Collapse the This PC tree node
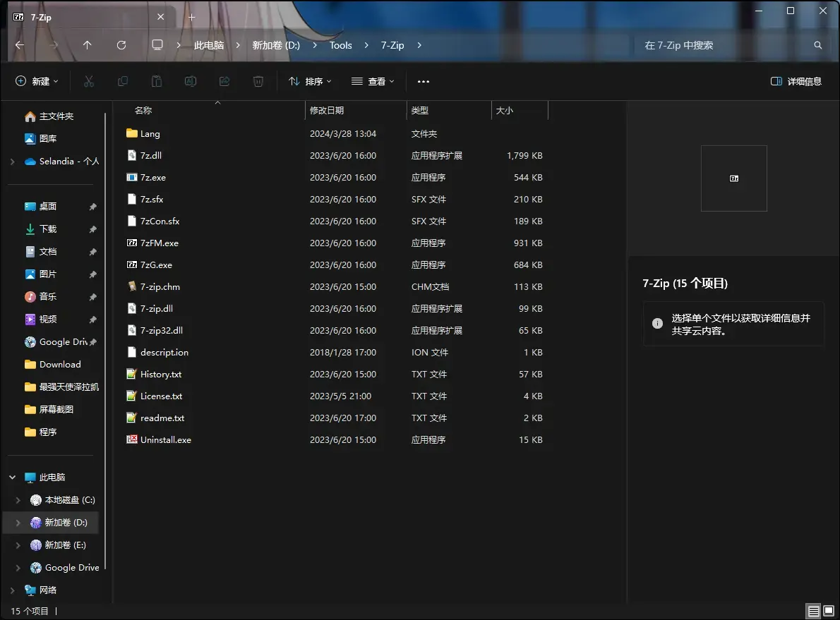The width and height of the screenshot is (840, 620). coord(12,477)
